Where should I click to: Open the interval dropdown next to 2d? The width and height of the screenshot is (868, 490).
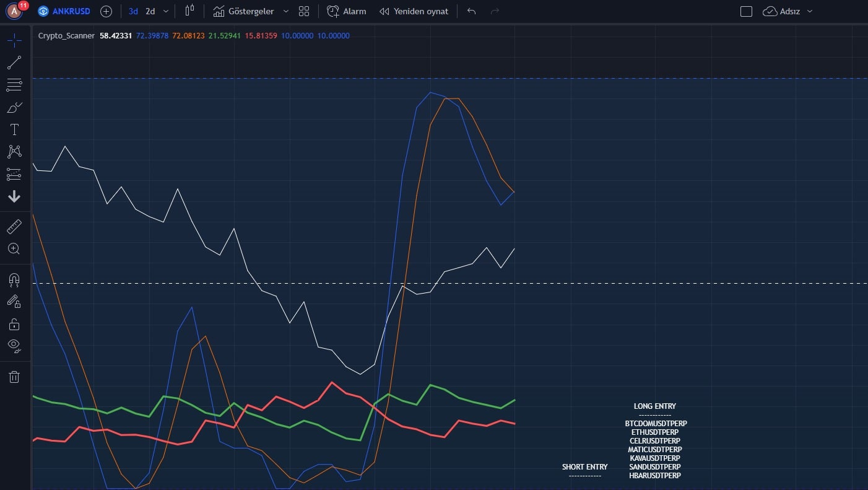[165, 11]
